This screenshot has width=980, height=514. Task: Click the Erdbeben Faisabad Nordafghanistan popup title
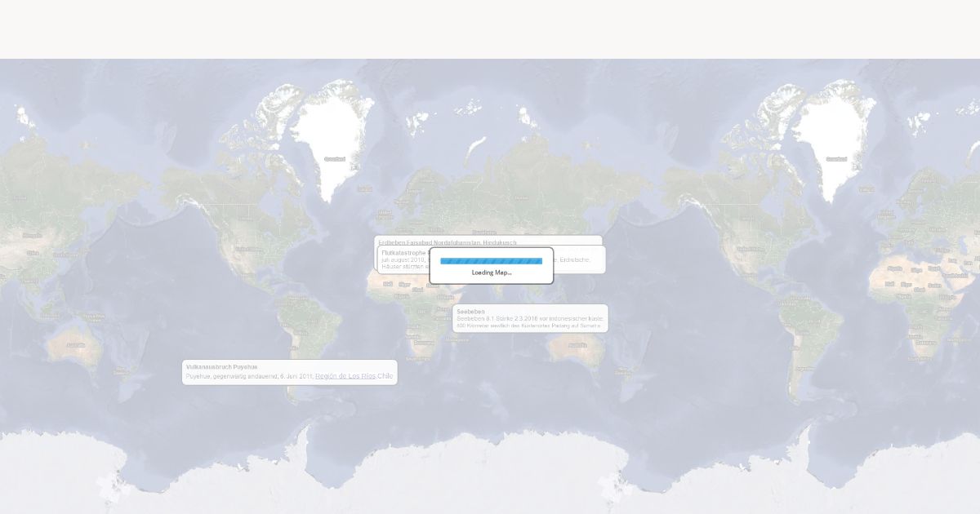(448, 242)
